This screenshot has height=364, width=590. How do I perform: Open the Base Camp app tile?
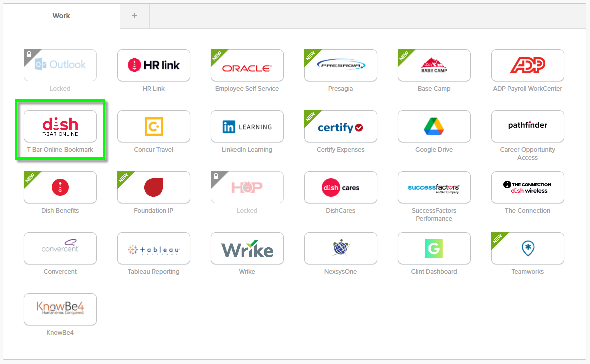click(x=434, y=65)
